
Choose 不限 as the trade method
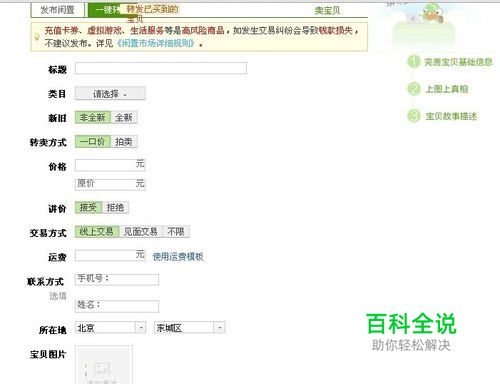176,232
